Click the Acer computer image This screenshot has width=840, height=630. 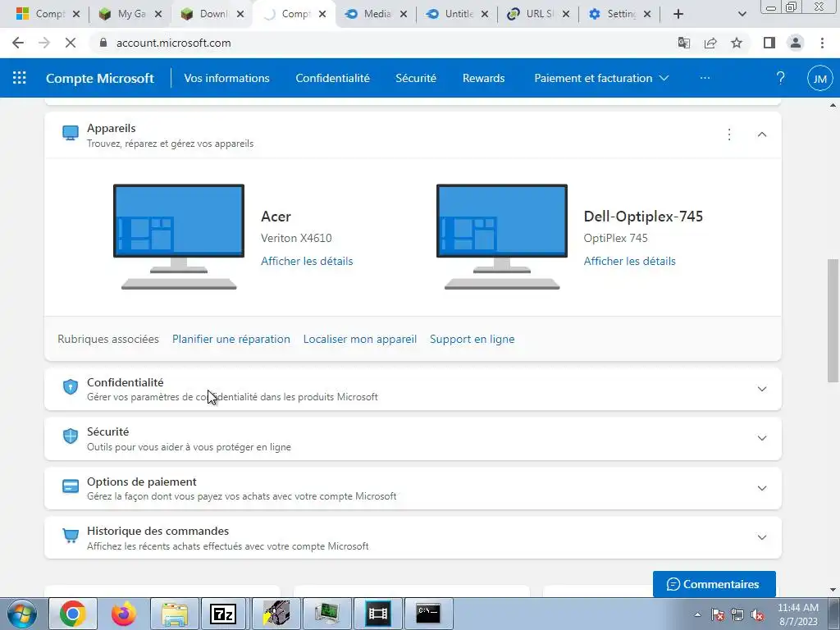click(x=179, y=236)
